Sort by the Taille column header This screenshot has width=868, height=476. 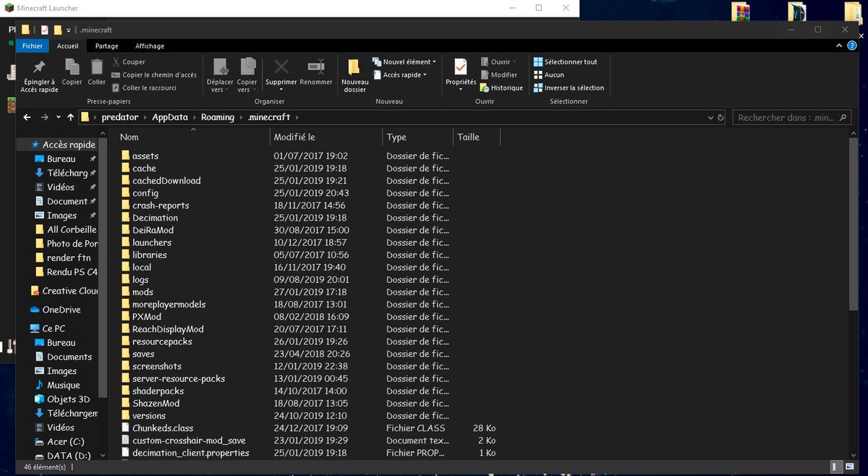point(476,137)
